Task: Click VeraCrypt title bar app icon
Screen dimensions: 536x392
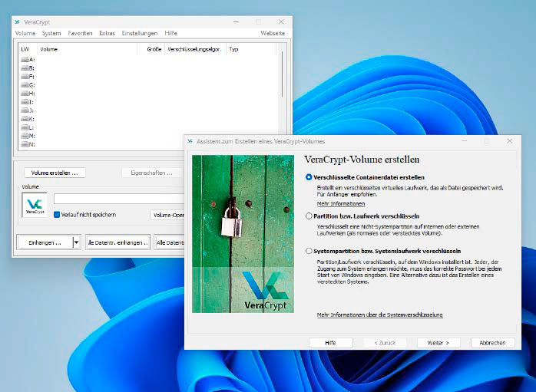Action: (18, 22)
